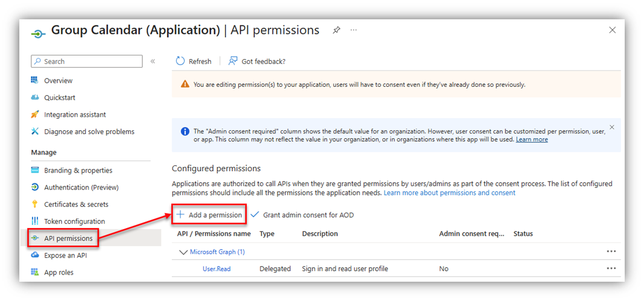This screenshot has height=301, width=644.
Task: Click the Type column header
Action: click(x=267, y=233)
